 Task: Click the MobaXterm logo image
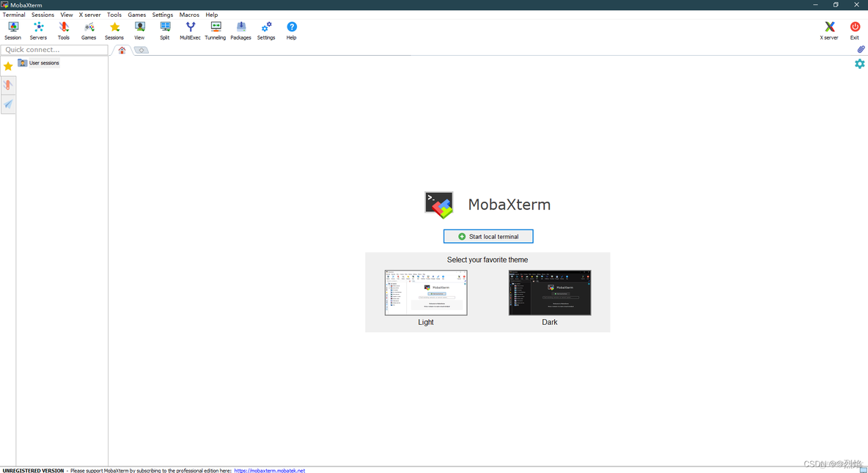click(439, 205)
